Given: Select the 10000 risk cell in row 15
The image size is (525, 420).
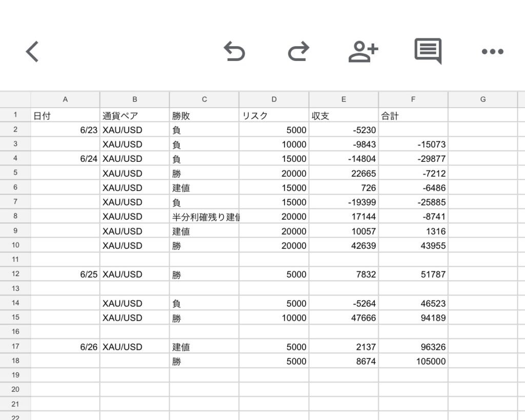Looking at the screenshot, I should tap(274, 318).
